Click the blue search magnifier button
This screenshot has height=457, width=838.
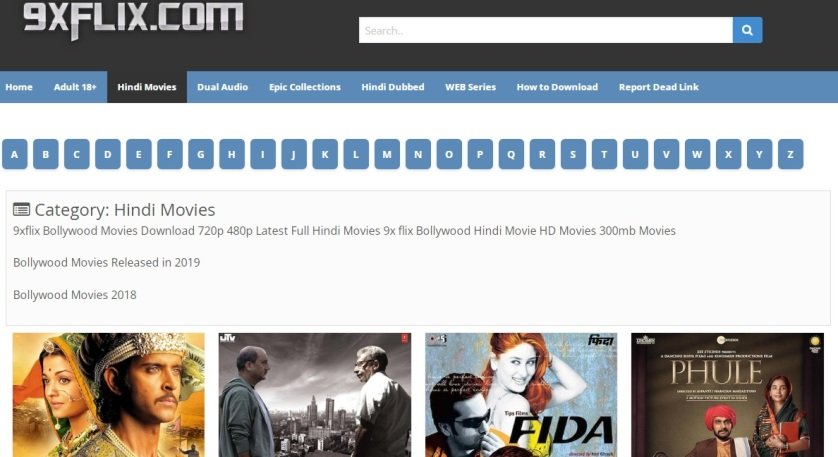coord(747,30)
